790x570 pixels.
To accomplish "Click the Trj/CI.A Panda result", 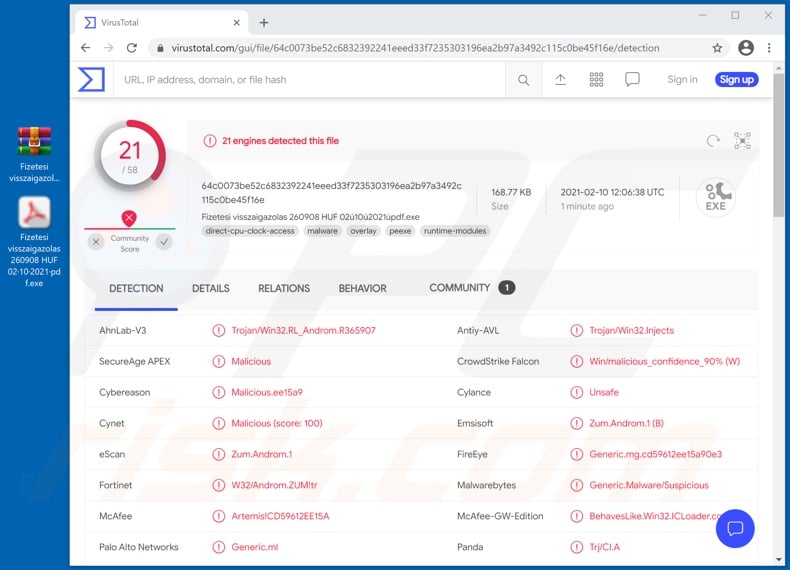I will [605, 547].
